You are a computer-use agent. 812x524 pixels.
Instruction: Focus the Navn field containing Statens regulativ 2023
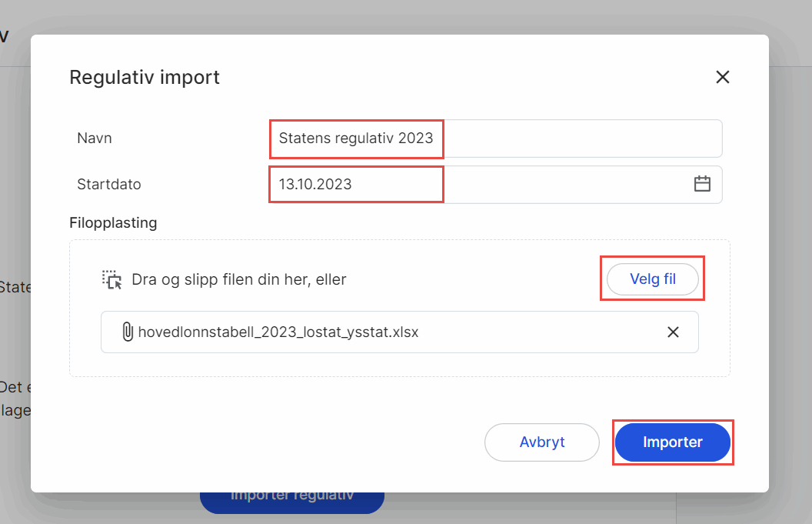pos(496,139)
